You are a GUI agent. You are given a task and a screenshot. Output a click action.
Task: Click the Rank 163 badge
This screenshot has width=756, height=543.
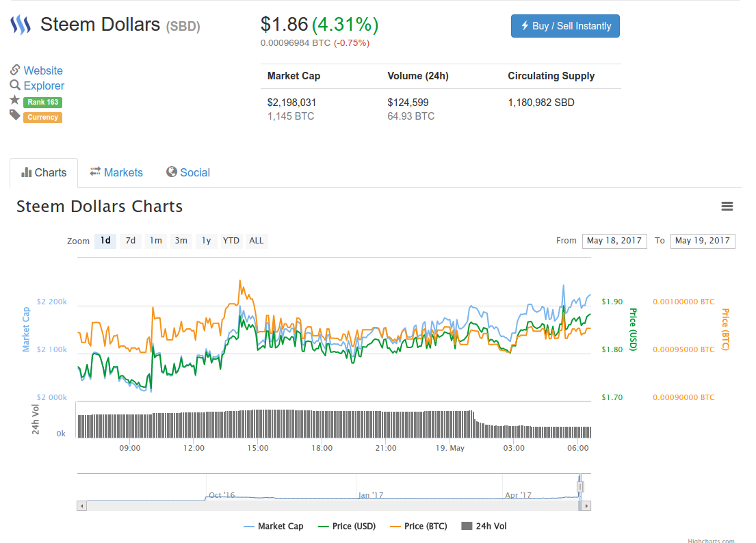pyautogui.click(x=43, y=102)
